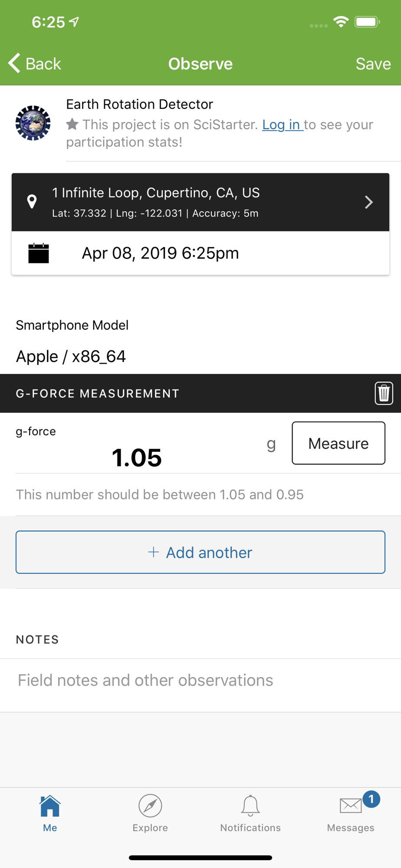
Task: Focus the Field notes text field
Action: pyautogui.click(x=200, y=680)
